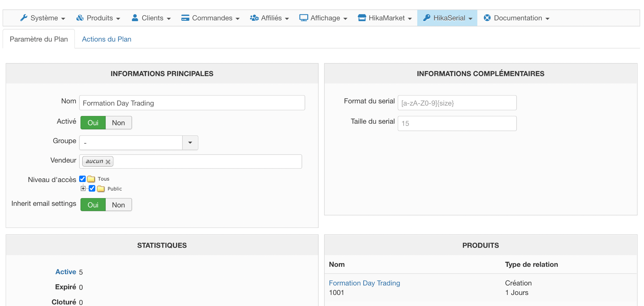This screenshot has width=644, height=306.
Task: Set Inherit email settings to Non
Action: tap(118, 205)
